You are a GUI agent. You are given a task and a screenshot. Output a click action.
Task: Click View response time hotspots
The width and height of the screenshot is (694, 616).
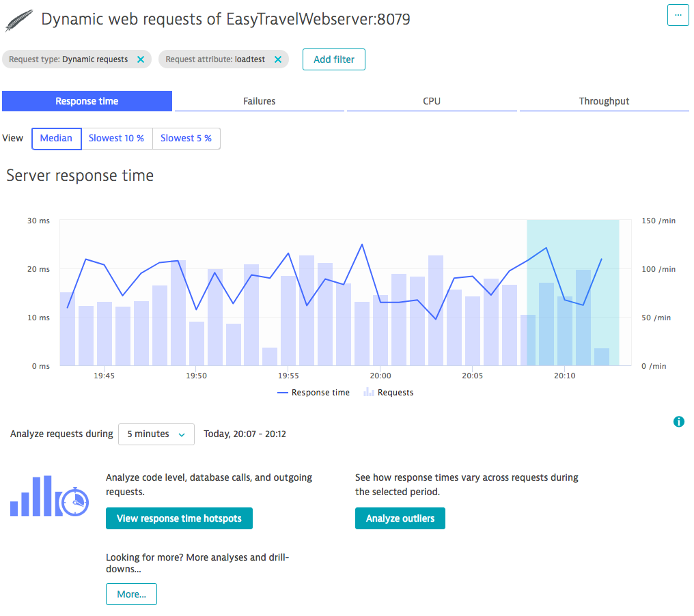(x=179, y=518)
